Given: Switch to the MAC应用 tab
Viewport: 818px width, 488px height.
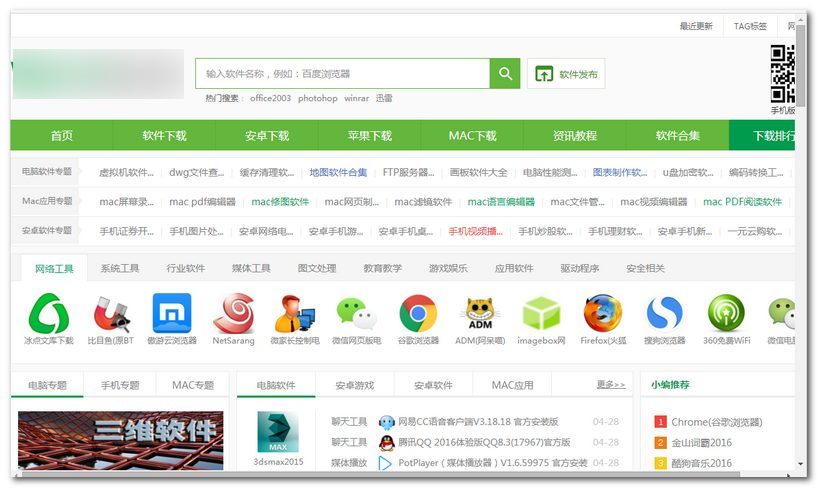Looking at the screenshot, I should coord(512,385).
